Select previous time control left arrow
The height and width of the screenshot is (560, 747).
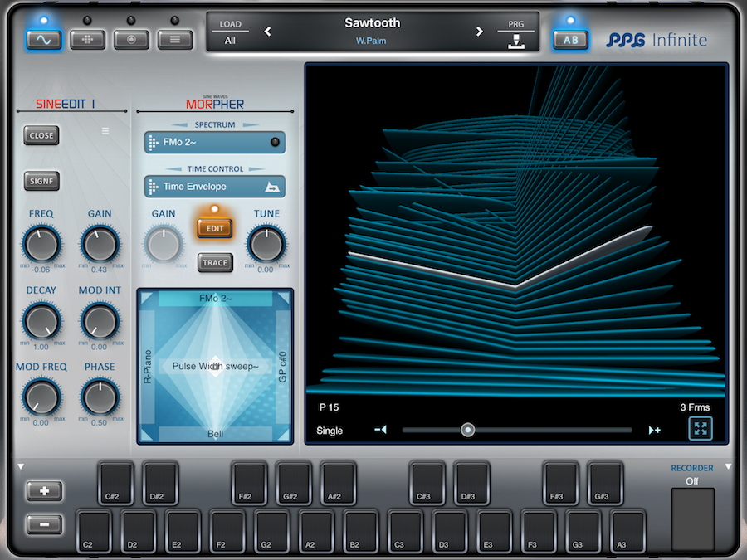click(x=173, y=169)
